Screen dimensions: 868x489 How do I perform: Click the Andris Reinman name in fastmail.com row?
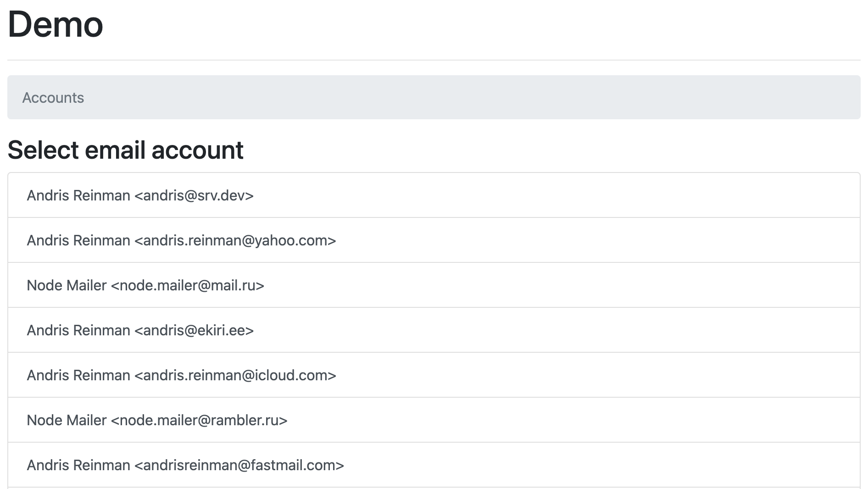click(78, 465)
